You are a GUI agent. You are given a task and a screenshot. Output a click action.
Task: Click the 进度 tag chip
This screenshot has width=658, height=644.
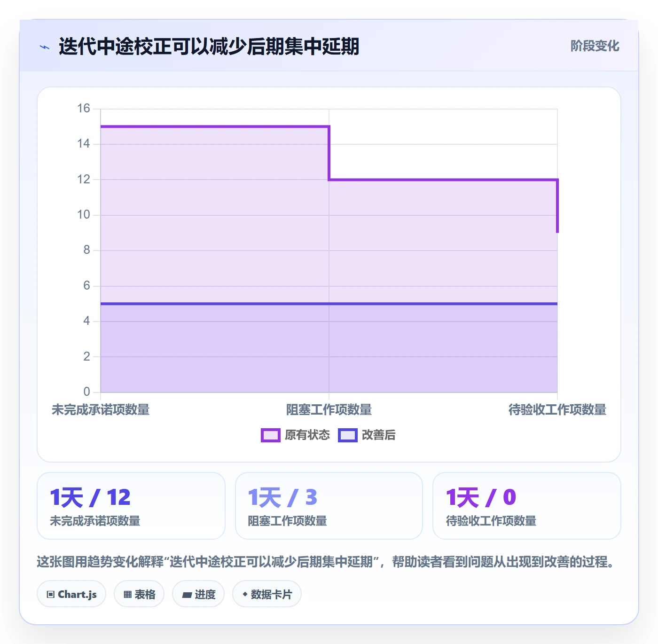(x=198, y=594)
